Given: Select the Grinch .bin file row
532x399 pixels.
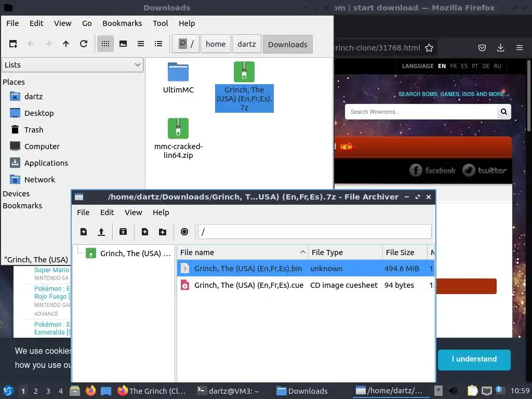Looking at the screenshot, I should 305,269.
